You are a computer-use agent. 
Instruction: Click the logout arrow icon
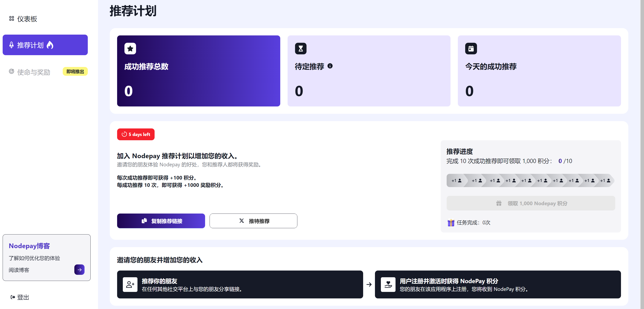[x=13, y=297]
